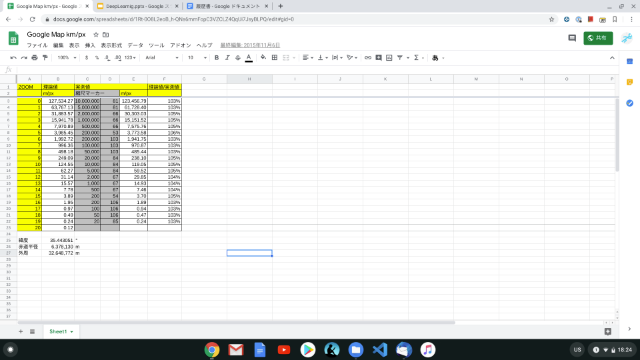640x360 pixels.
Task: Open the zoom 100% dropdown
Action: (x=67, y=58)
